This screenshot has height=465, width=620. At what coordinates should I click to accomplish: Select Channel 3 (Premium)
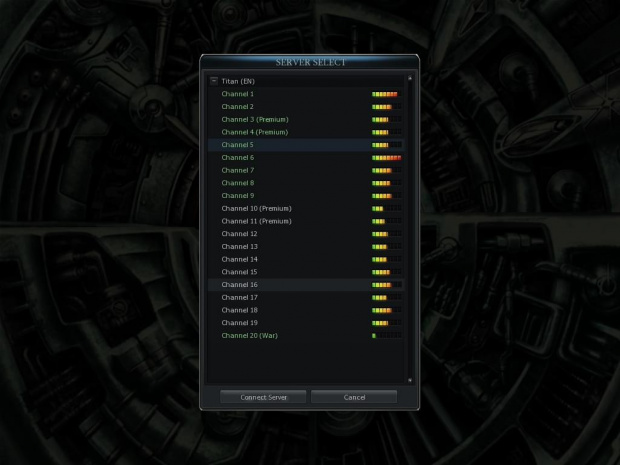(x=306, y=119)
